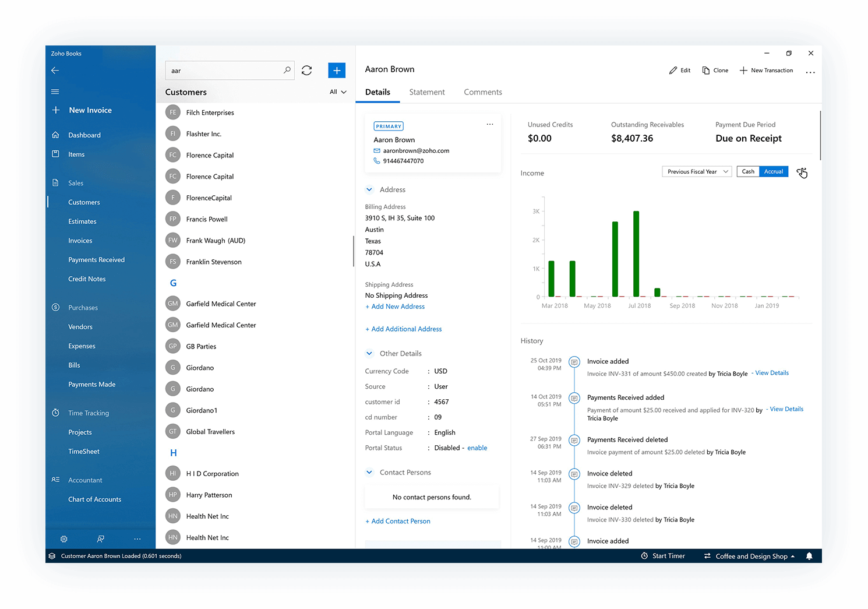Add a new contact person
868x609 pixels.
tap(398, 520)
